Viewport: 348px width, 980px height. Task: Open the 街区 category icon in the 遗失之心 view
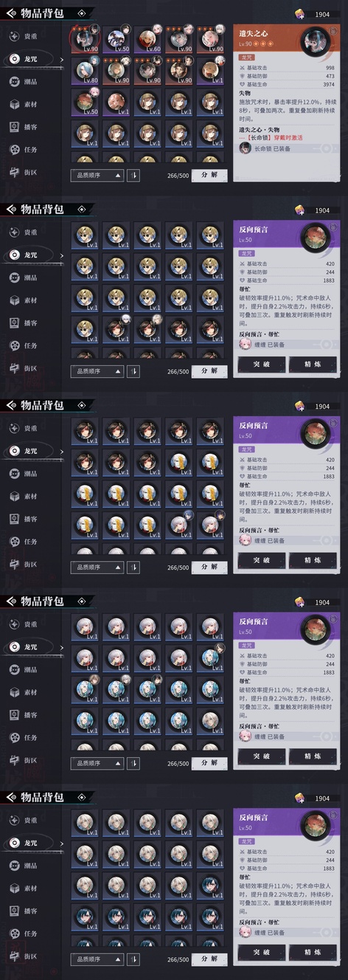pos(15,173)
